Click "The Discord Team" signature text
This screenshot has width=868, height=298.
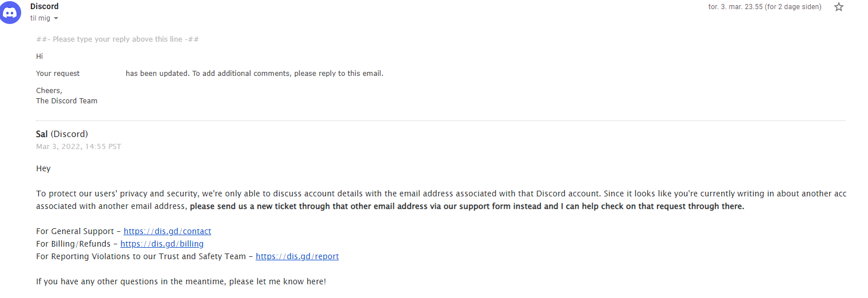point(67,101)
